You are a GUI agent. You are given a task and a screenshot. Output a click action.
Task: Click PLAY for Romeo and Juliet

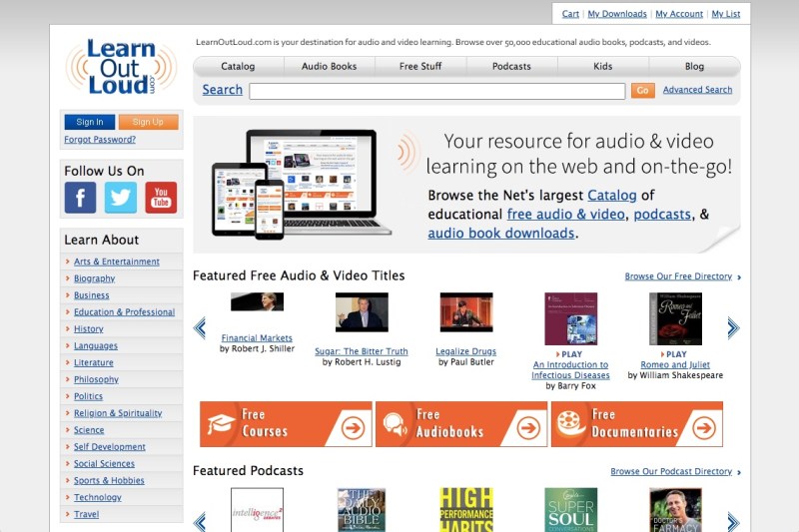click(x=673, y=354)
